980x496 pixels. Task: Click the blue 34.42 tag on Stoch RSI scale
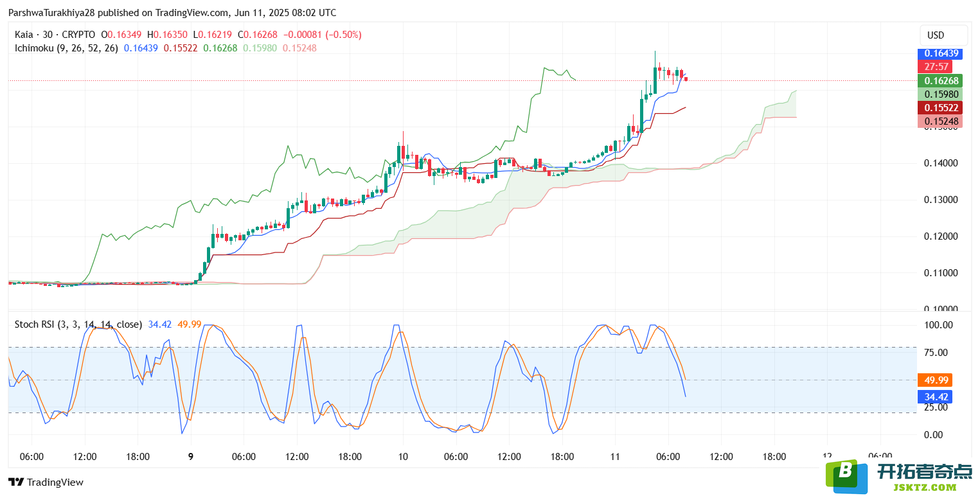(934, 397)
